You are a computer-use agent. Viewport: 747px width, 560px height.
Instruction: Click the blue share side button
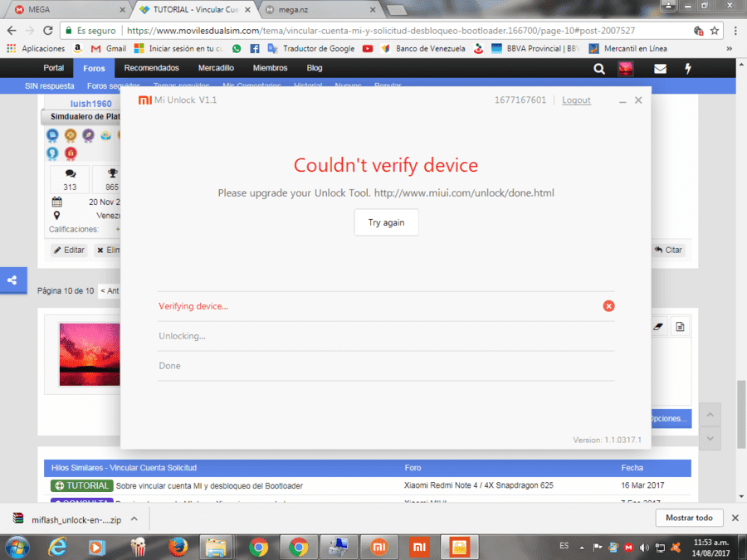click(x=12, y=280)
